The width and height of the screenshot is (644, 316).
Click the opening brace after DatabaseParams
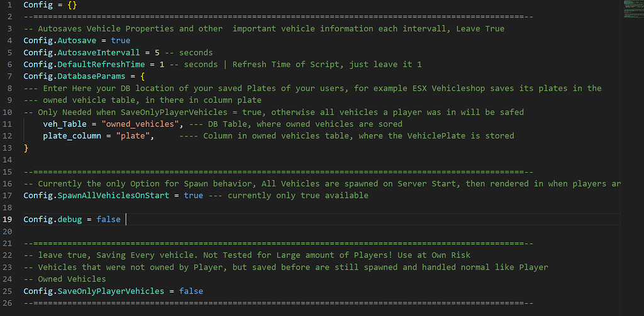pyautogui.click(x=142, y=76)
